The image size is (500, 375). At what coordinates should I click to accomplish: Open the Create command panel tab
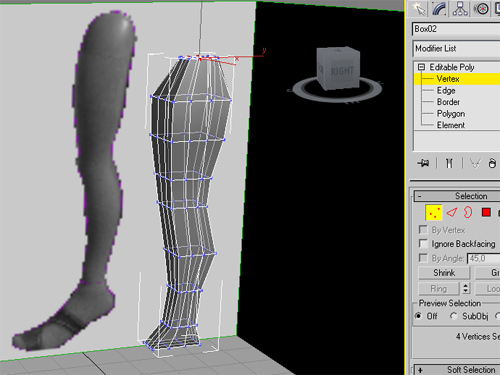(418, 8)
